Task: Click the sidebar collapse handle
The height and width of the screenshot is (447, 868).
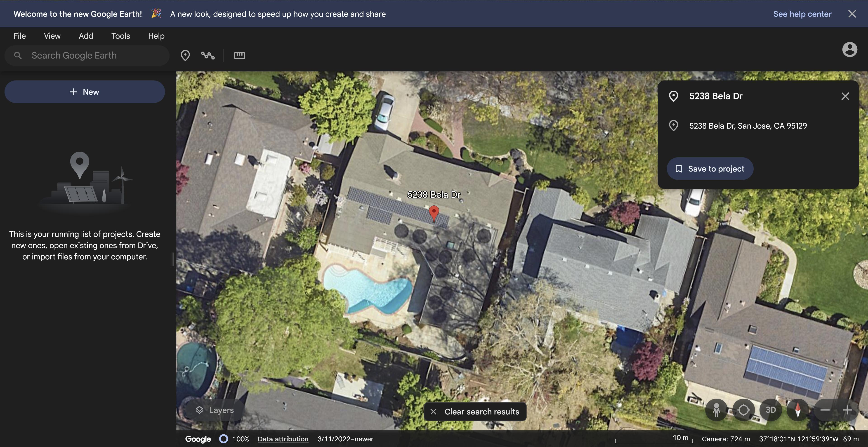Action: point(173,259)
